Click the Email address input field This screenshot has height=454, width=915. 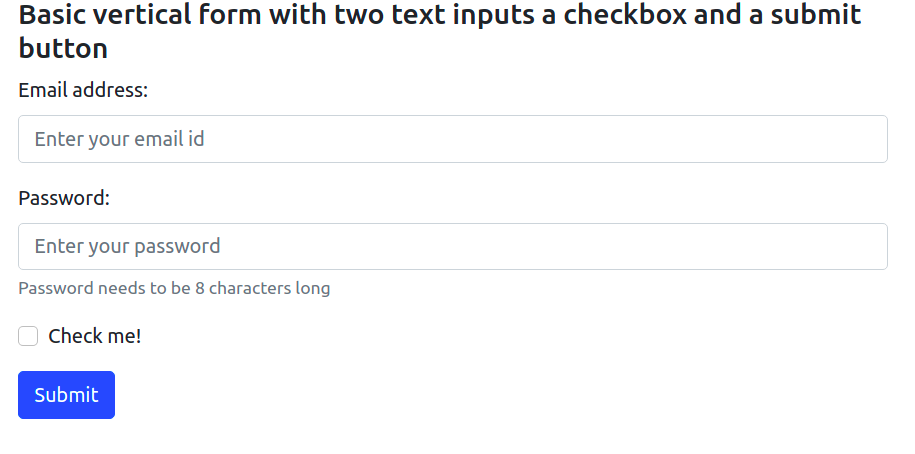point(452,139)
